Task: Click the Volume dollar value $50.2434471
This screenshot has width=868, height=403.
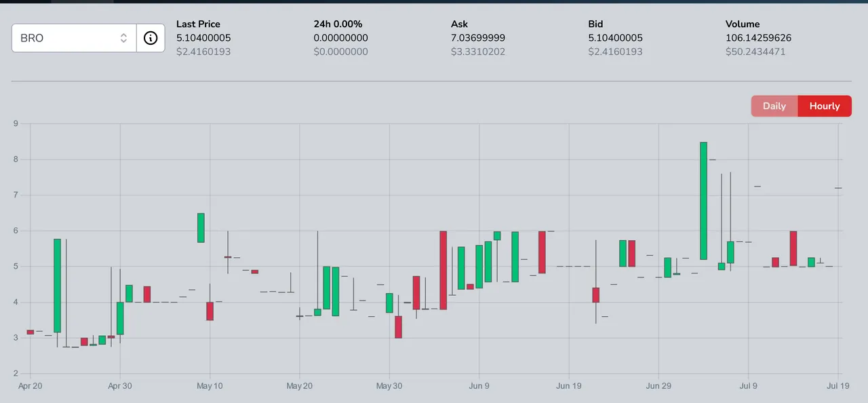Action: click(x=755, y=52)
